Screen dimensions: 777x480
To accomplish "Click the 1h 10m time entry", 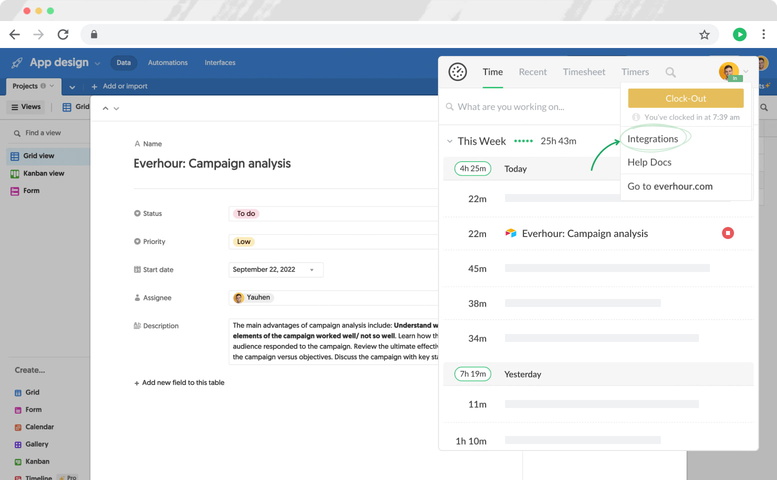I will click(598, 440).
